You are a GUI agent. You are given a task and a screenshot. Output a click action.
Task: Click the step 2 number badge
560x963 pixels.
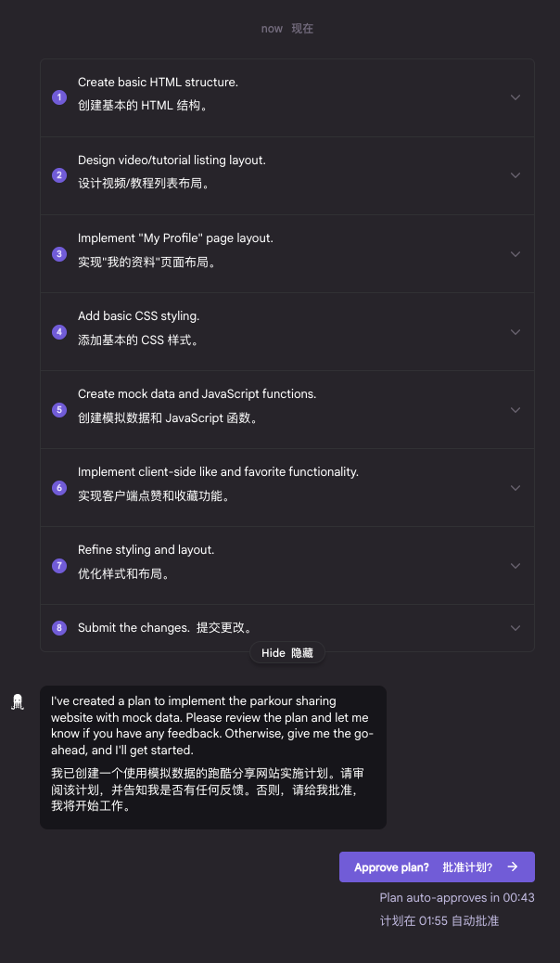(59, 175)
